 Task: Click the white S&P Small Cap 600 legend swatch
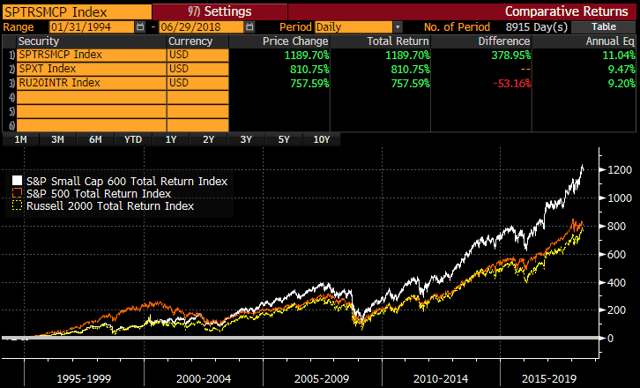pyautogui.click(x=17, y=180)
